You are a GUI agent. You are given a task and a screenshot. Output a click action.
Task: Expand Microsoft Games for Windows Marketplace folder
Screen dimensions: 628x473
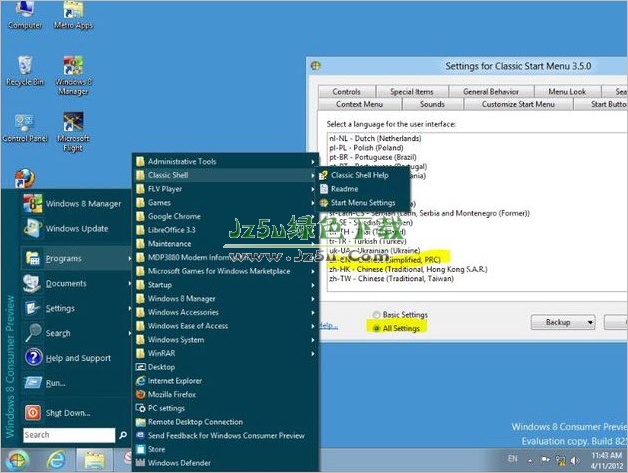pyautogui.click(x=225, y=271)
